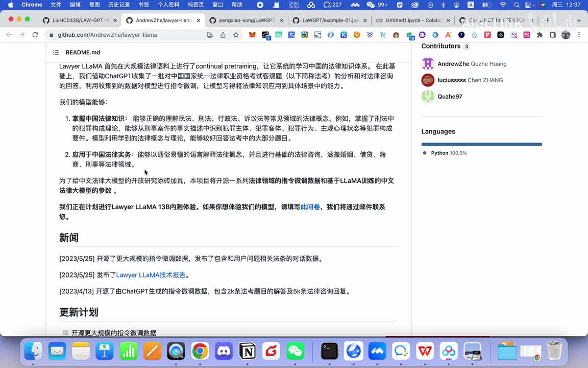
Task: Open WeChat from the dock
Action: (x=295, y=351)
